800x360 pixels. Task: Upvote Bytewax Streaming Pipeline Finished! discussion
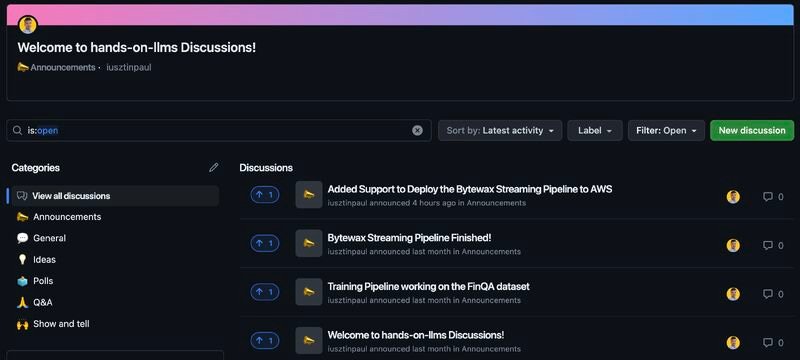pos(265,243)
